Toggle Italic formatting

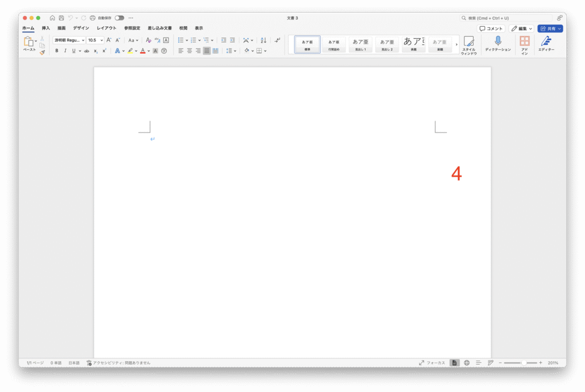click(x=65, y=51)
